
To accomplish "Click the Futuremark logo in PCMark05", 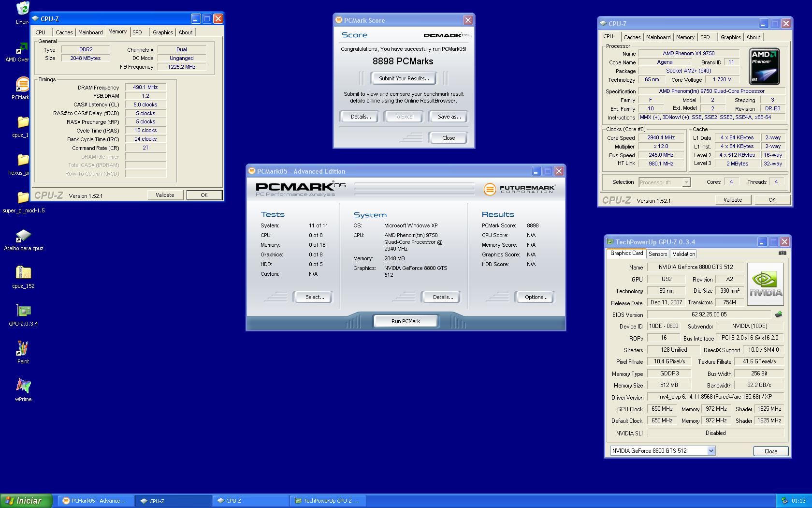I will coord(519,189).
